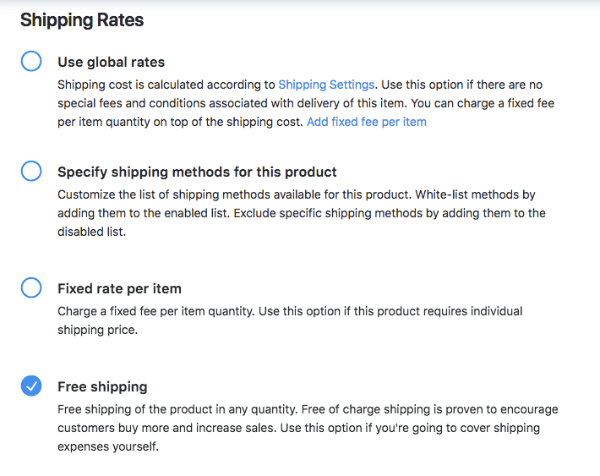This screenshot has width=600, height=476.
Task: Open the "Shipping Settings" link
Action: (x=326, y=85)
